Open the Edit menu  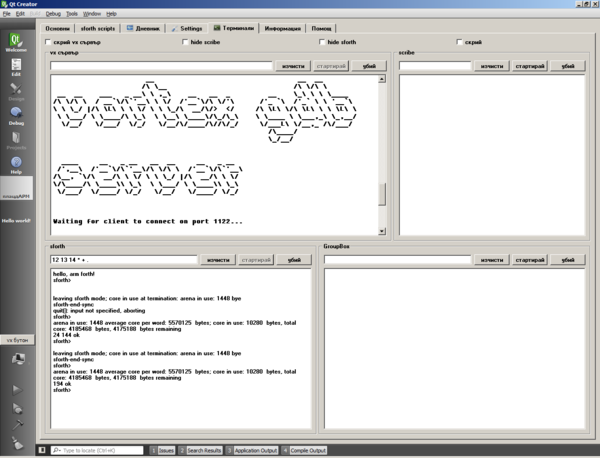point(20,14)
